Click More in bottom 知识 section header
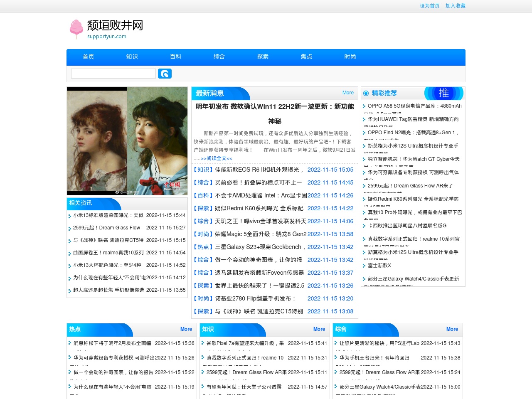 pos(319,329)
